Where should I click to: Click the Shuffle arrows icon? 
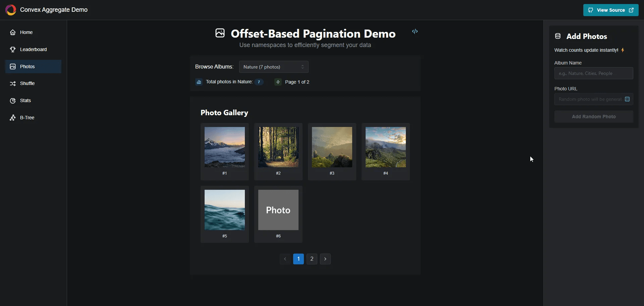[13, 84]
